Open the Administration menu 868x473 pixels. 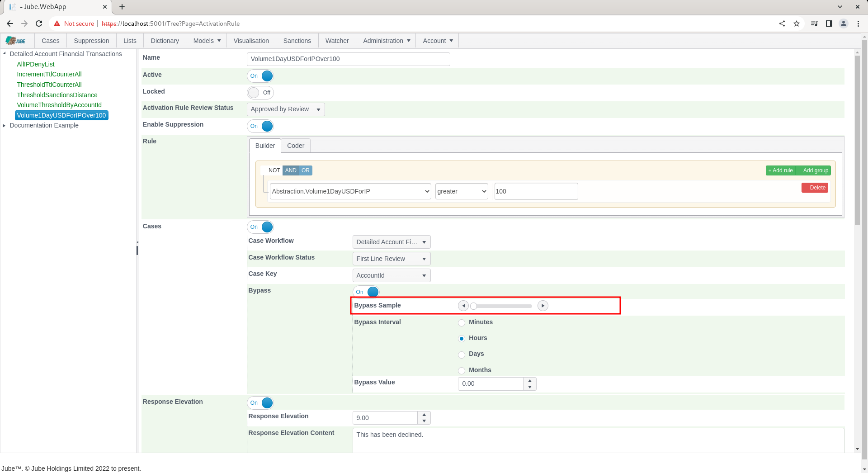pyautogui.click(x=387, y=41)
